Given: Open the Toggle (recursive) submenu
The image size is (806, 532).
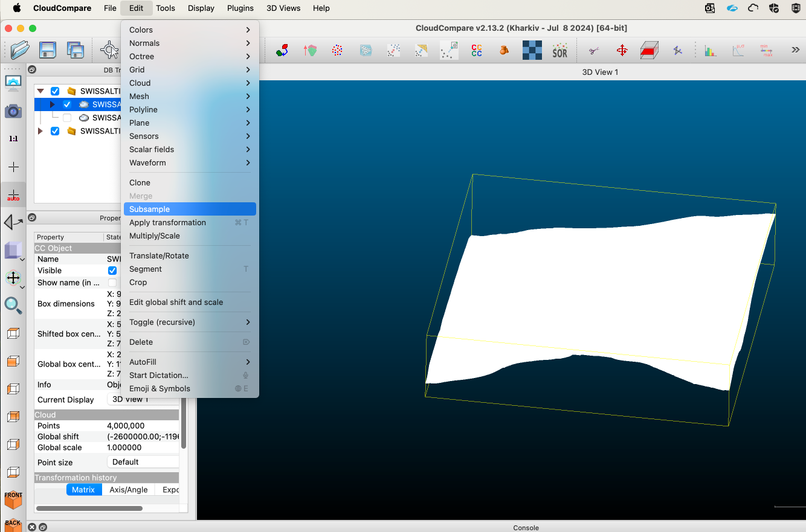Looking at the screenshot, I should (190, 322).
